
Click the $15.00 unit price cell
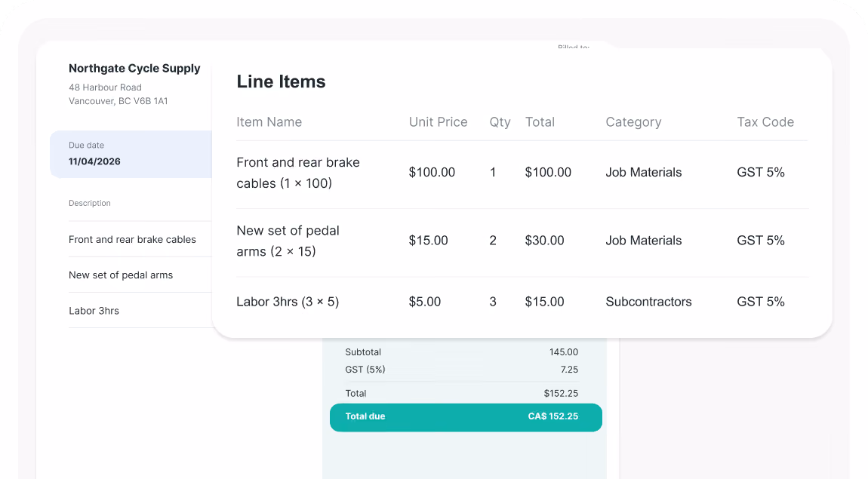[429, 241]
